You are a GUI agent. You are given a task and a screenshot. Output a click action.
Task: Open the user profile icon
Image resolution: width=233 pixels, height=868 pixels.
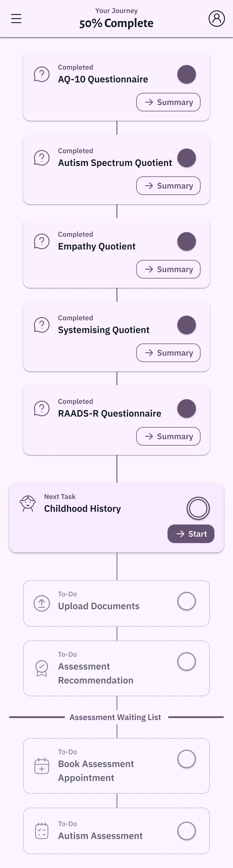216,19
